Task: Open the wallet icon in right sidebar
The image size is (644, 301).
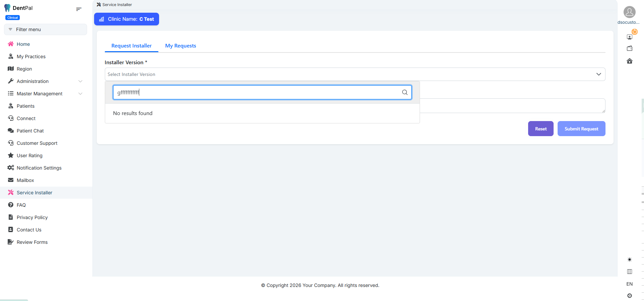Action: (x=630, y=48)
